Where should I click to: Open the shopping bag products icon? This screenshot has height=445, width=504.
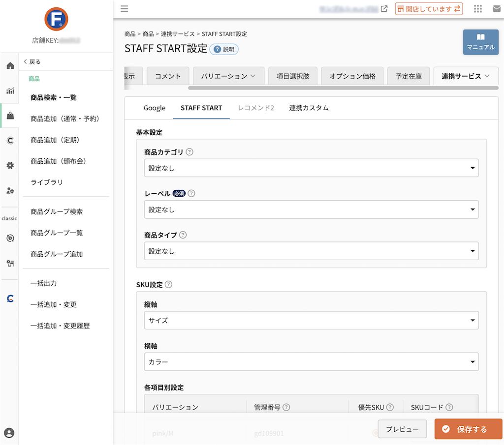click(x=10, y=116)
